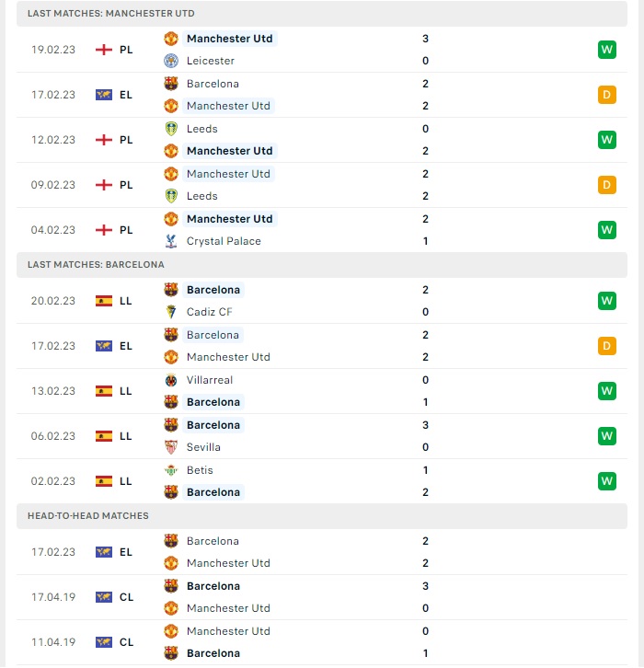This screenshot has width=644, height=668.
Task: Click the Villarreal crest icon
Action: (x=171, y=380)
